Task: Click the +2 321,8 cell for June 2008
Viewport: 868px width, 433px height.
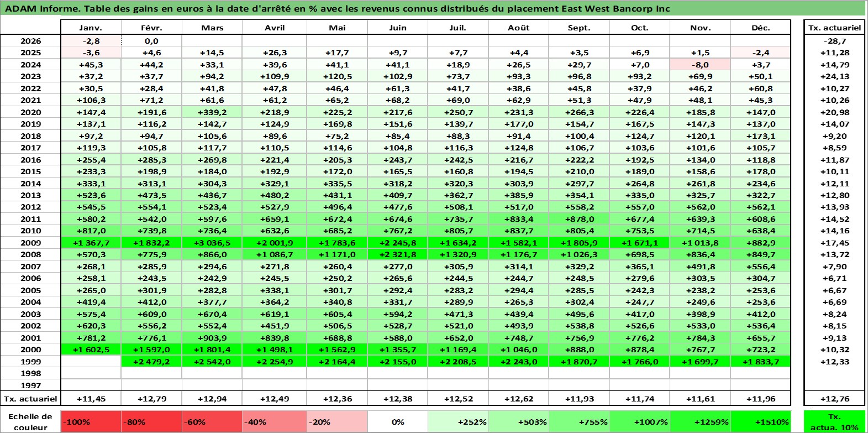Action: tap(397, 254)
